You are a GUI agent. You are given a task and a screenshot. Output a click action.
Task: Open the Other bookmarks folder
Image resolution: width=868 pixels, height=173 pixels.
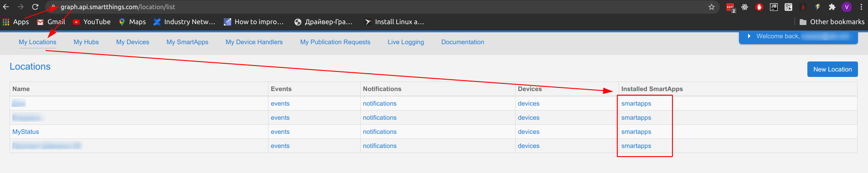pyautogui.click(x=832, y=22)
